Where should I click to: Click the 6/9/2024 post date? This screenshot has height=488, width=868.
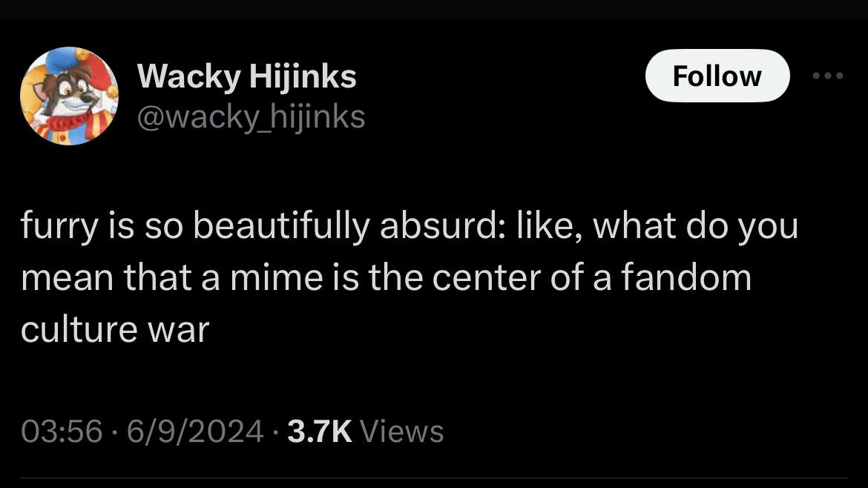coord(195,432)
